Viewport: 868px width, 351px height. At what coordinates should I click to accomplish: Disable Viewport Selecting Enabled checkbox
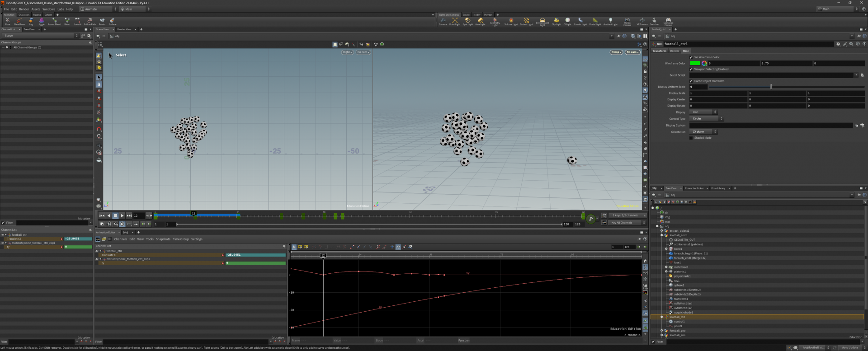click(691, 69)
